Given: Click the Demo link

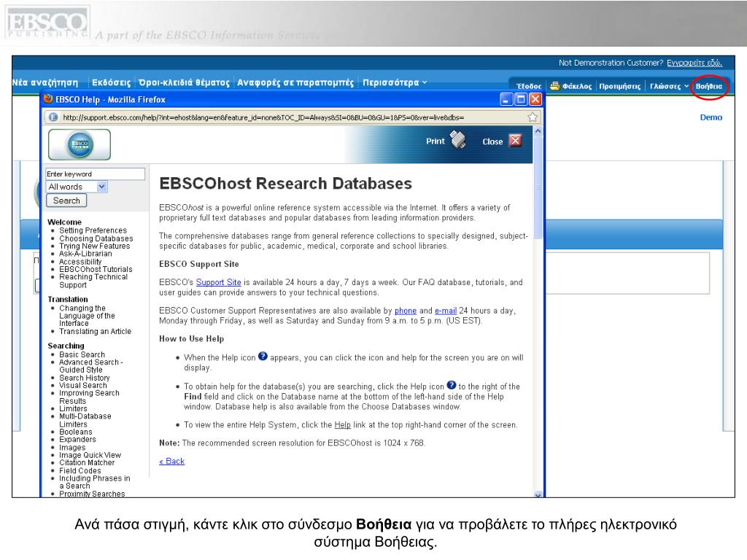Looking at the screenshot, I should click(711, 117).
